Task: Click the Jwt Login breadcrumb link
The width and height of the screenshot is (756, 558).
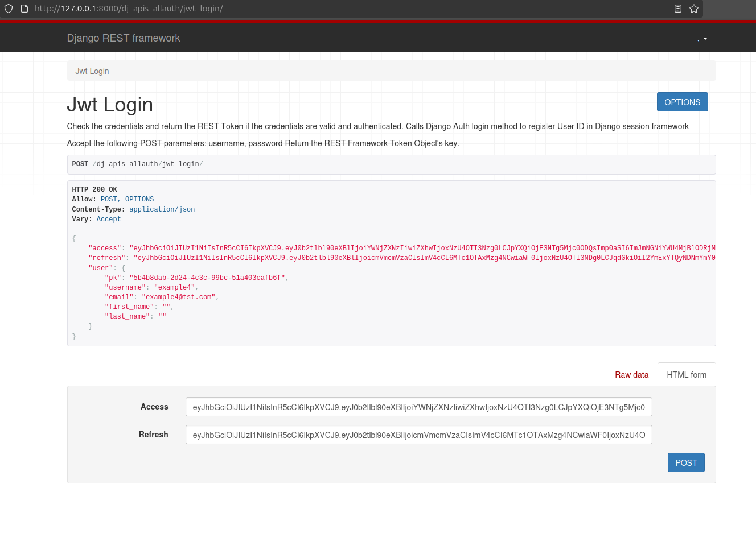Action: tap(92, 71)
